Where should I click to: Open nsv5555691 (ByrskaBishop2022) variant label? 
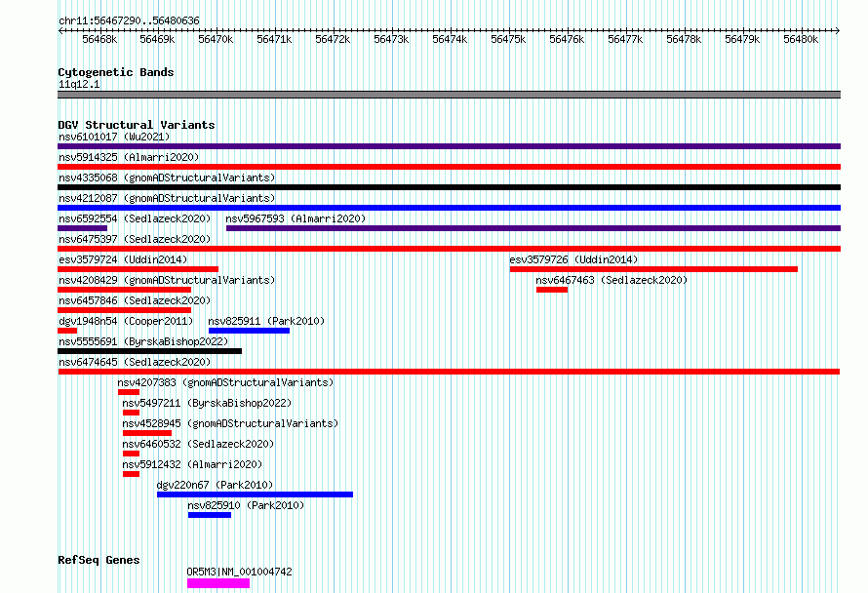tap(143, 341)
